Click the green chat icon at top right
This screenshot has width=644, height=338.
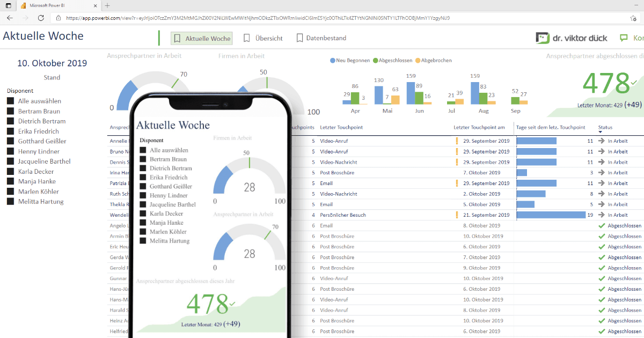tap(624, 38)
